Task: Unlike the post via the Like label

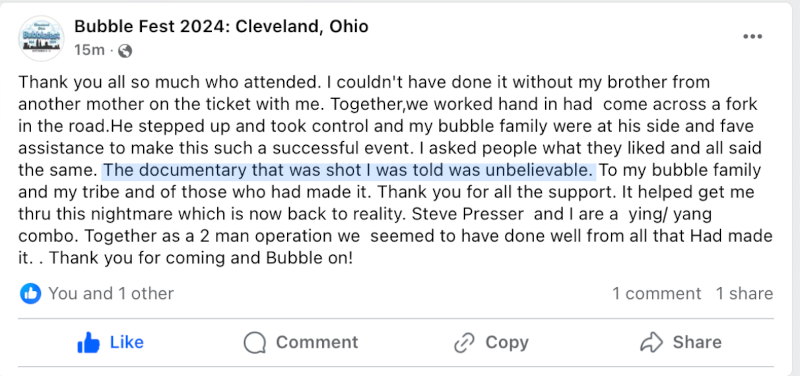Action: [x=127, y=342]
